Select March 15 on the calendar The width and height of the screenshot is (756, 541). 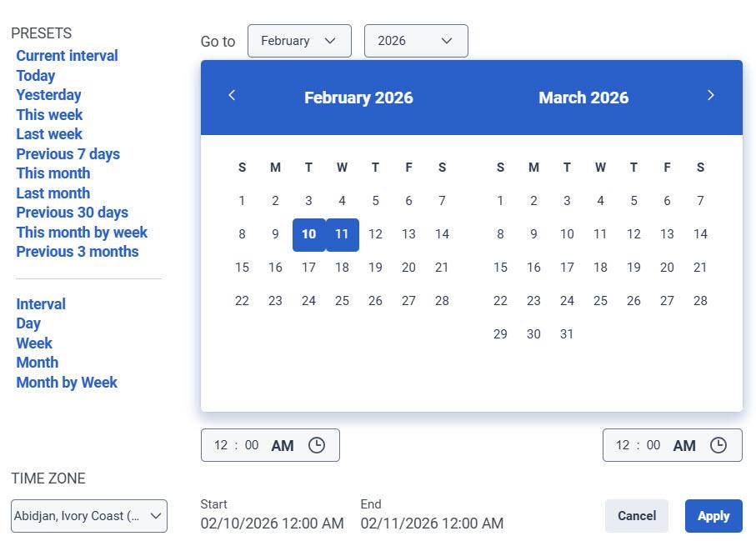click(x=500, y=268)
